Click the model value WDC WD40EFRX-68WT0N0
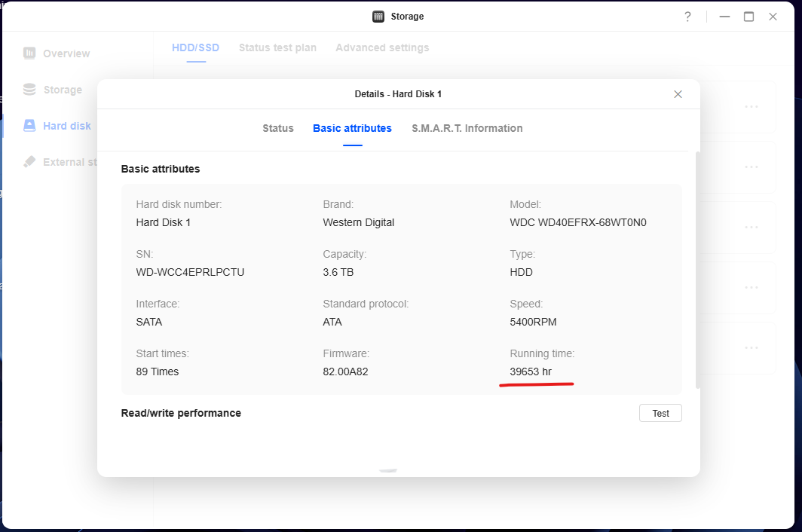The width and height of the screenshot is (802, 532). pyautogui.click(x=578, y=222)
